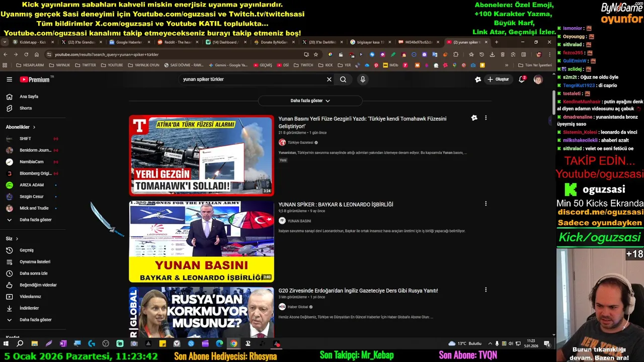
Task: Expand results with Daha fazla göster button
Action: click(310, 101)
